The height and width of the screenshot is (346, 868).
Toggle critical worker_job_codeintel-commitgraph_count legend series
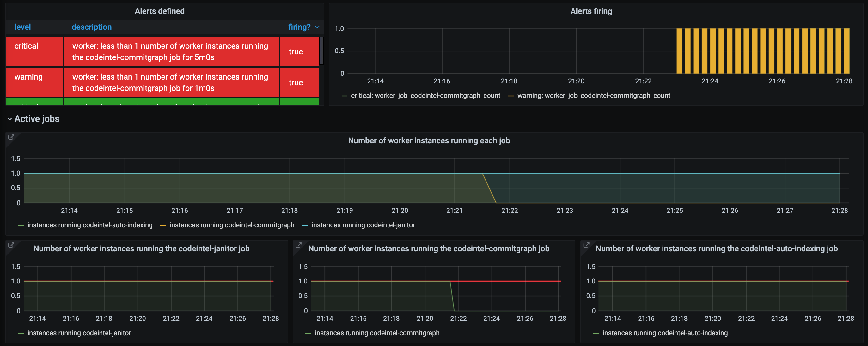[425, 96]
